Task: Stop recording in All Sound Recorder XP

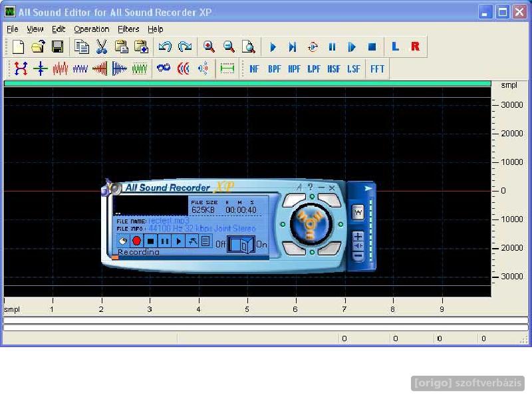Action: (x=151, y=241)
